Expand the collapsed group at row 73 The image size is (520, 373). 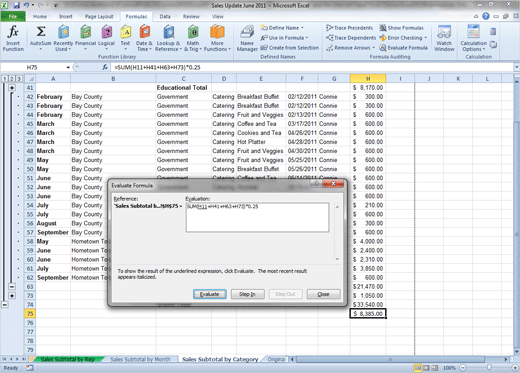click(12, 296)
